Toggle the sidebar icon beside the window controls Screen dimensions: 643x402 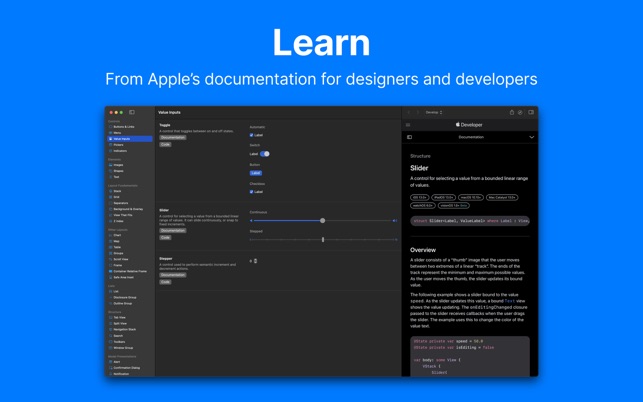pos(132,112)
